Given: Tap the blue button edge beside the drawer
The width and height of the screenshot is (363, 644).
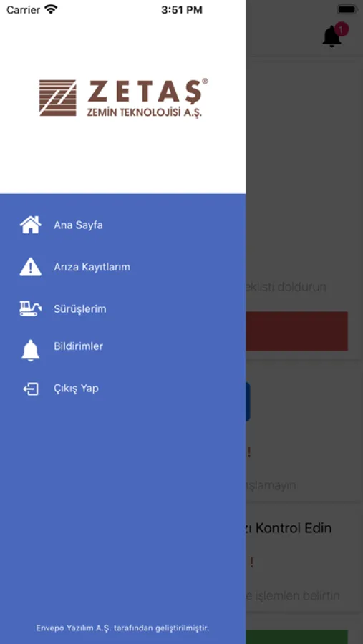Looking at the screenshot, I should (248, 401).
